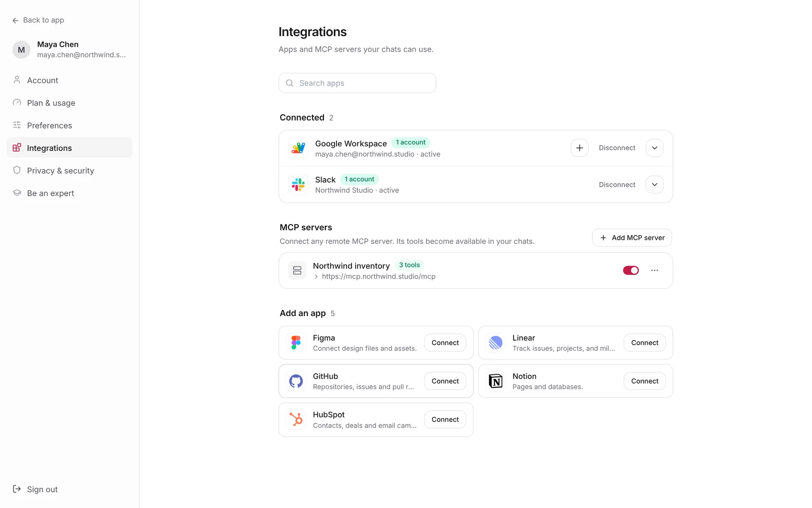Add an MCP server
The image size is (812, 508).
[632, 238]
